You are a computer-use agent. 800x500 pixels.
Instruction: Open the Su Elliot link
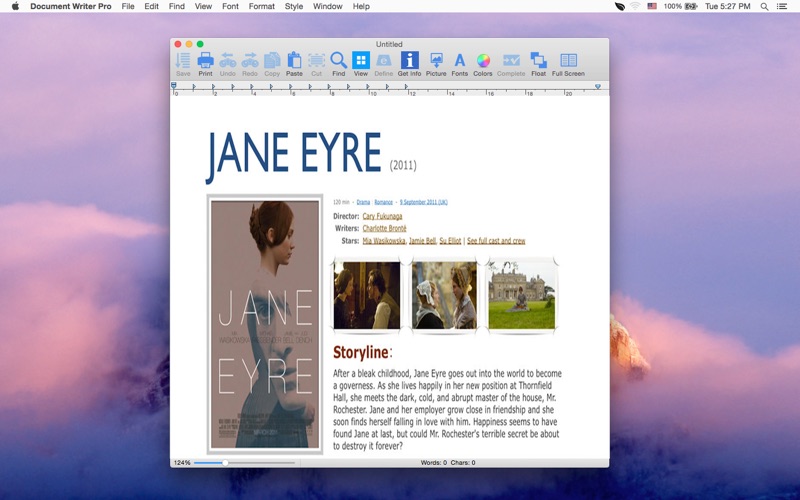pos(450,241)
